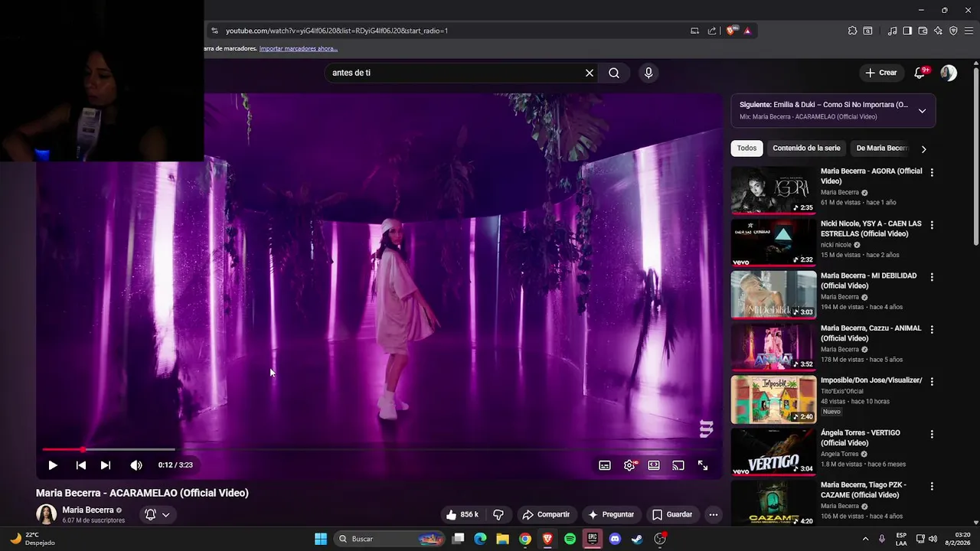Open video player settings gear
980x551 pixels.
(629, 465)
